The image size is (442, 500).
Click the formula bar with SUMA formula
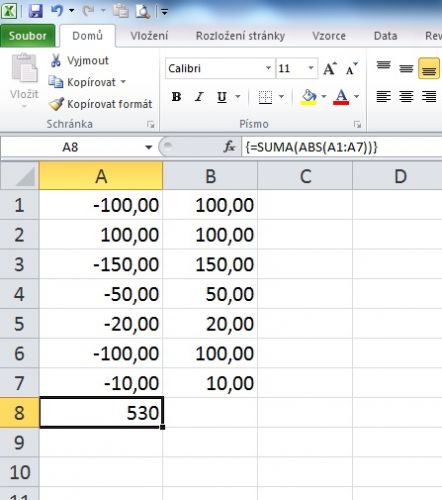[x=342, y=147]
